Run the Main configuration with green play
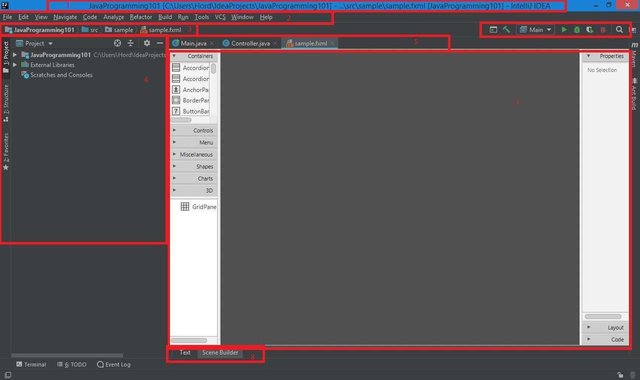Screen dimensions: 640x380 click(x=564, y=30)
